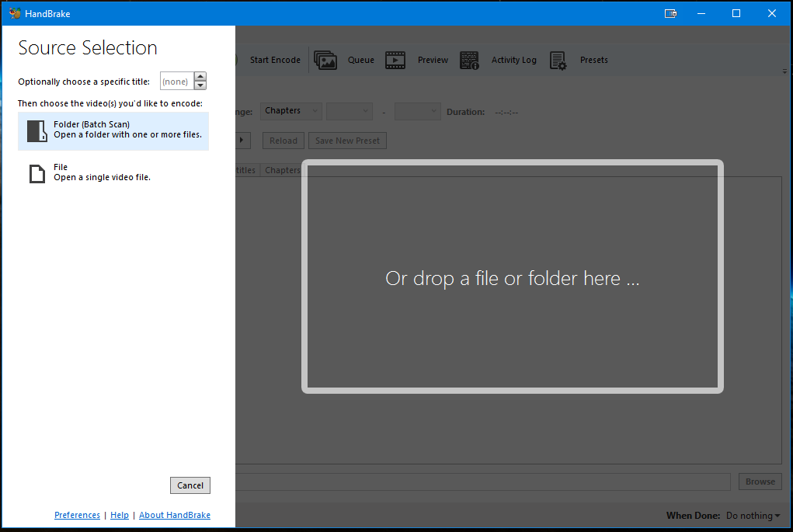793x532 pixels.
Task: Open the Help link
Action: point(120,515)
